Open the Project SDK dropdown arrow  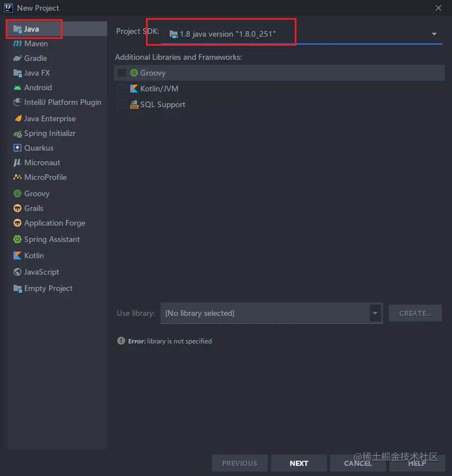(434, 34)
